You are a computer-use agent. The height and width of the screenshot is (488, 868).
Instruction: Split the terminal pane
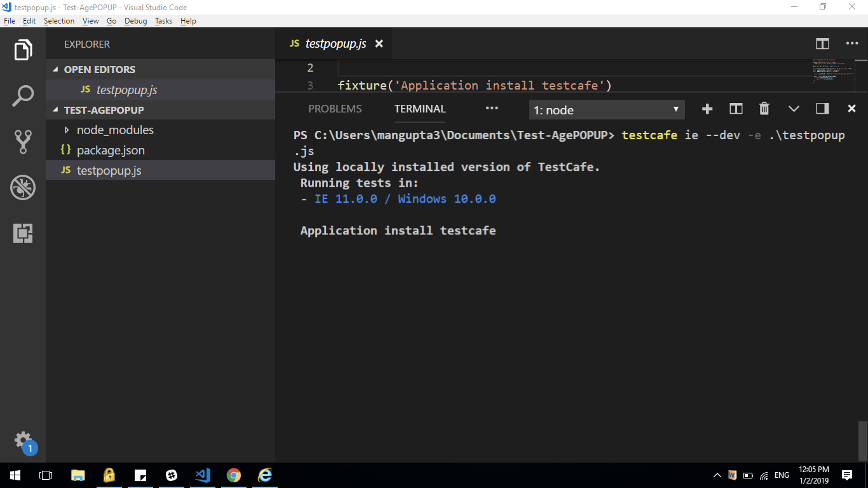pyautogui.click(x=736, y=109)
